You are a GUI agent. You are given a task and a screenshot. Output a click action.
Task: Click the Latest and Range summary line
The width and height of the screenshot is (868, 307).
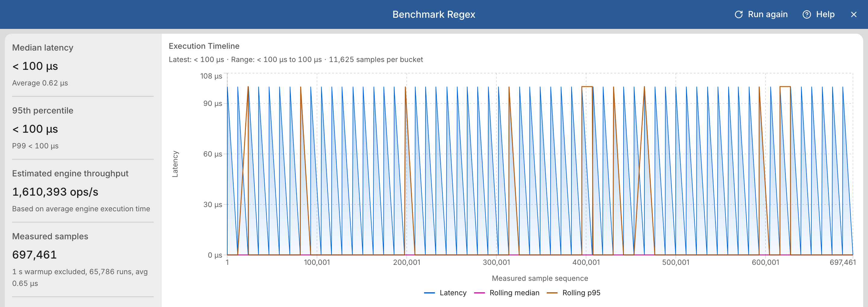[x=295, y=60]
